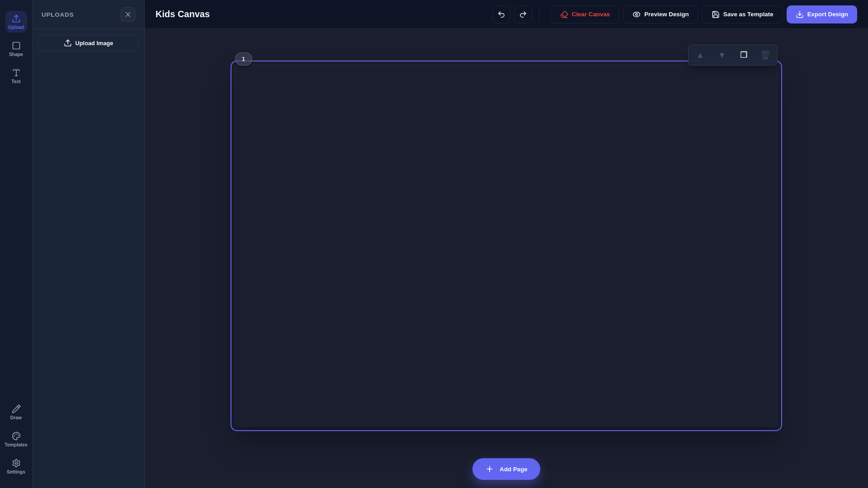Activate the Draw pencil tool
Viewport: 868px width, 488px height.
pyautogui.click(x=16, y=412)
